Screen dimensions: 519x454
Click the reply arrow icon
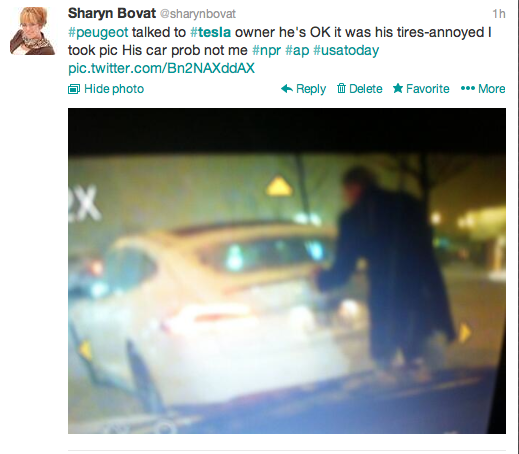287,89
